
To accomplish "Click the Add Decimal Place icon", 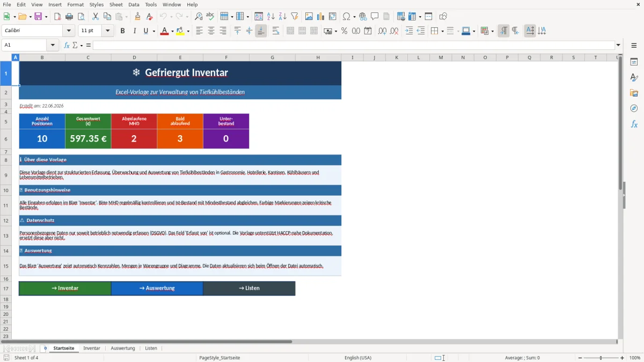I will click(x=383, y=31).
